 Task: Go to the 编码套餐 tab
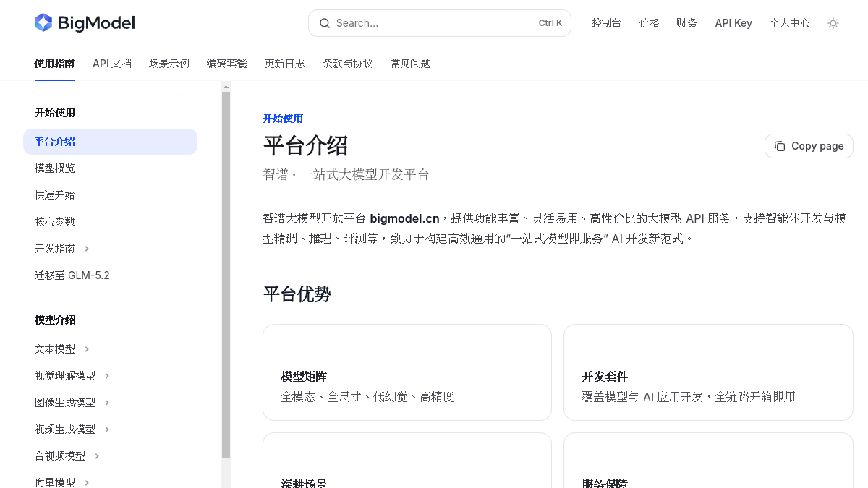(x=227, y=64)
